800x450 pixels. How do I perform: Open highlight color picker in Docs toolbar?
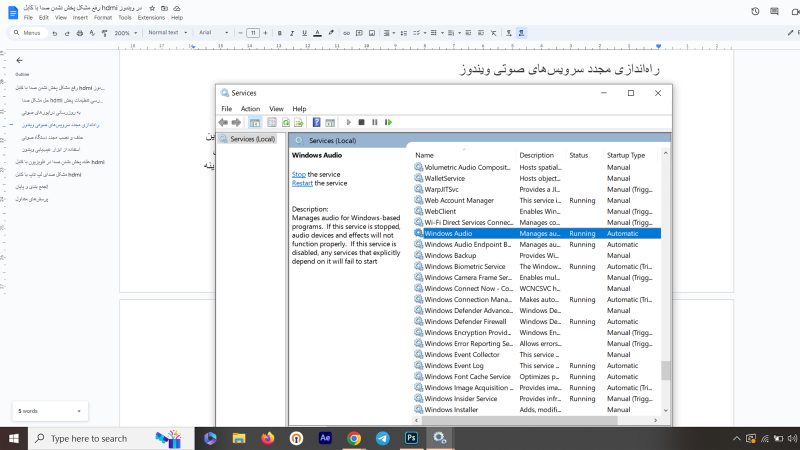(x=331, y=33)
